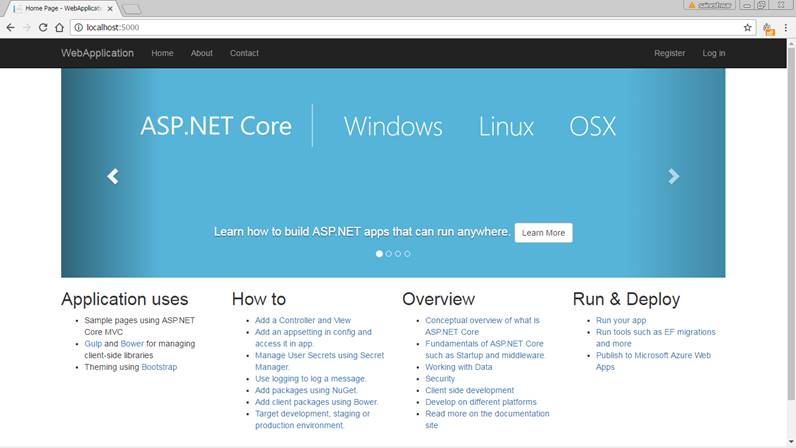Image resolution: width=796 pixels, height=448 pixels.
Task: Open the browser three-dot menu
Action: pyautogui.click(x=786, y=28)
